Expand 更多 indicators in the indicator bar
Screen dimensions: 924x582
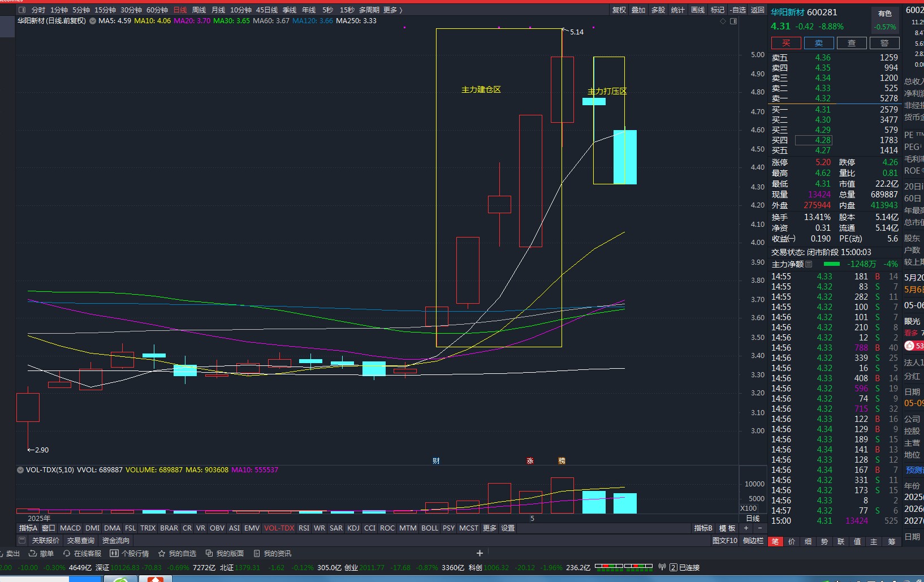click(490, 528)
